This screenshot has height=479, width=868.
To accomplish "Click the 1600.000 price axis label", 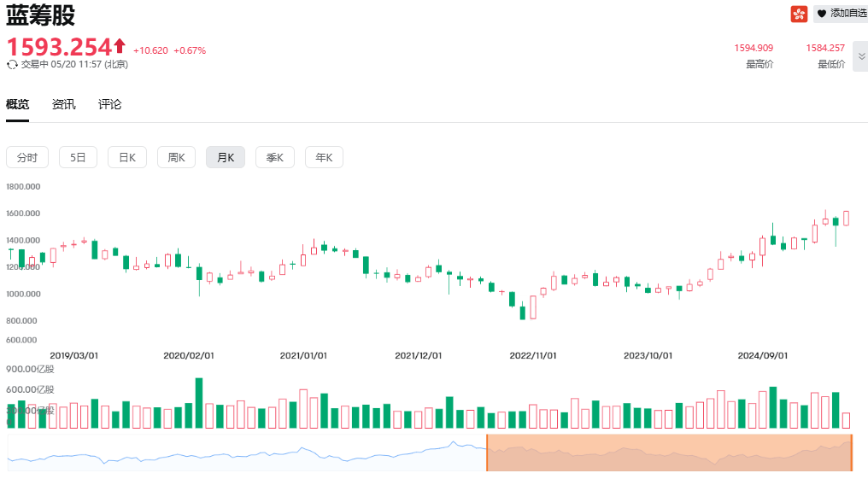I will 23,213.
